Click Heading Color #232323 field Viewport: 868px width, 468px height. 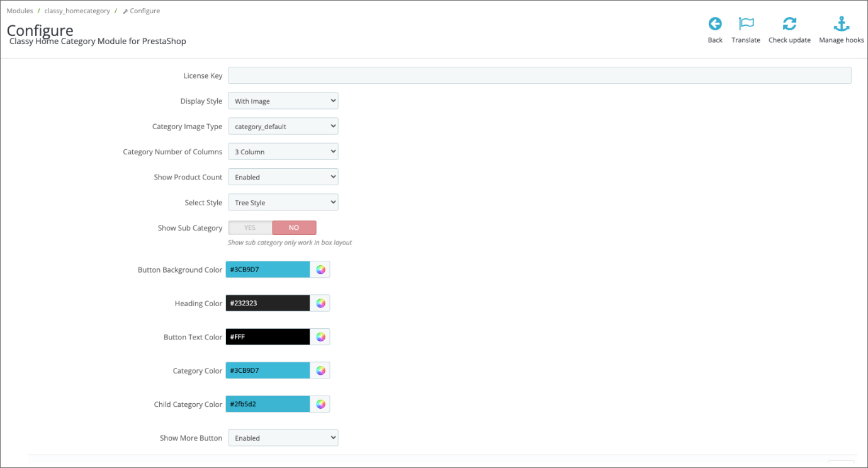(268, 303)
